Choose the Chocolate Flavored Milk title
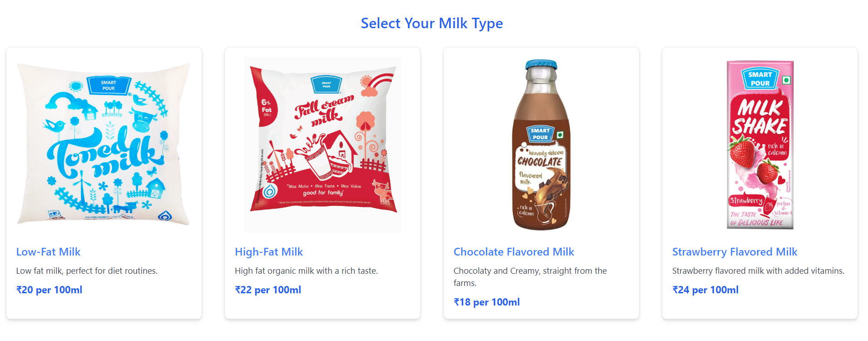Screen dimensions: 868x341 514,252
